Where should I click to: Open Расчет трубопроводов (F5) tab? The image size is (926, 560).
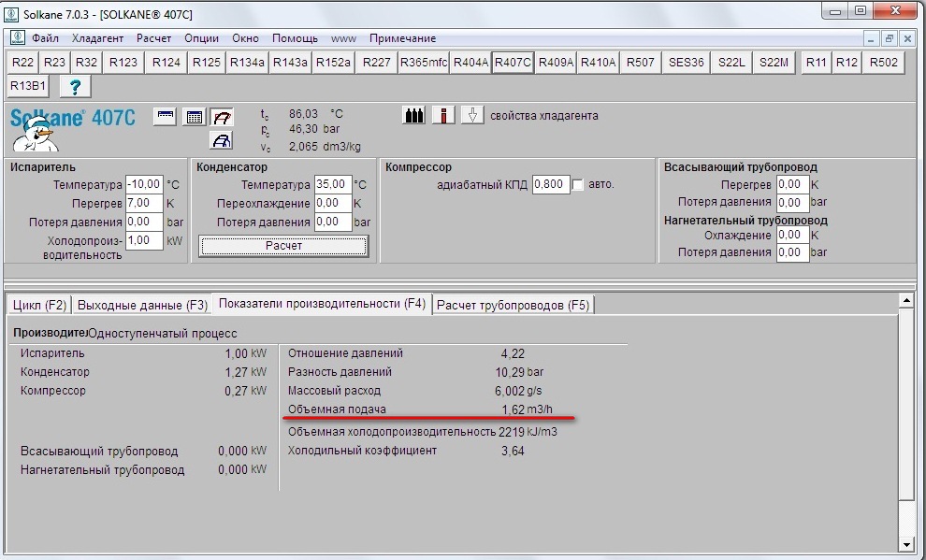(514, 305)
